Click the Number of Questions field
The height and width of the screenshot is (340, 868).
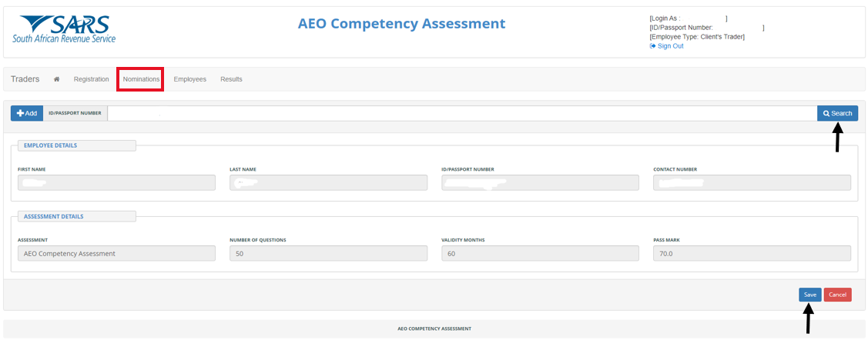pos(328,253)
